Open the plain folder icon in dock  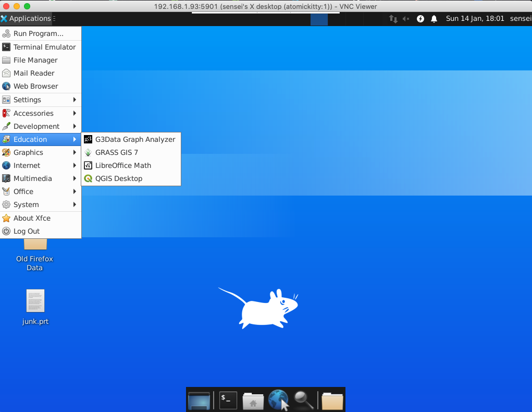tap(332, 401)
